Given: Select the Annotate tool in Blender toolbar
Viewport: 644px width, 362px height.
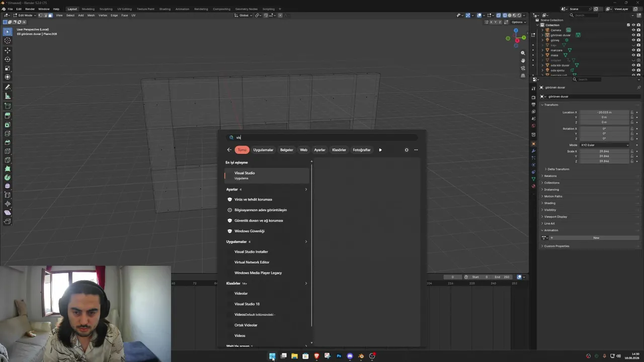Looking at the screenshot, I should 8,87.
